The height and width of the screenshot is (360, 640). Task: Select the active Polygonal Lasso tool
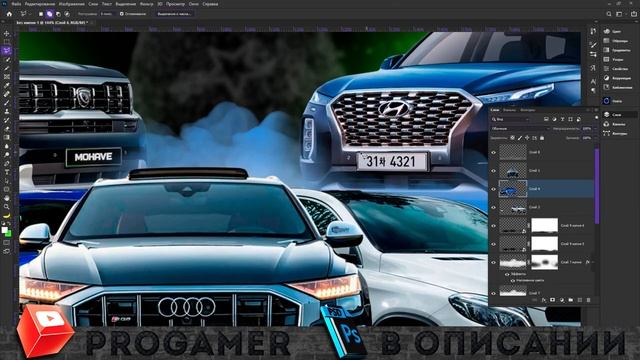(x=7, y=51)
